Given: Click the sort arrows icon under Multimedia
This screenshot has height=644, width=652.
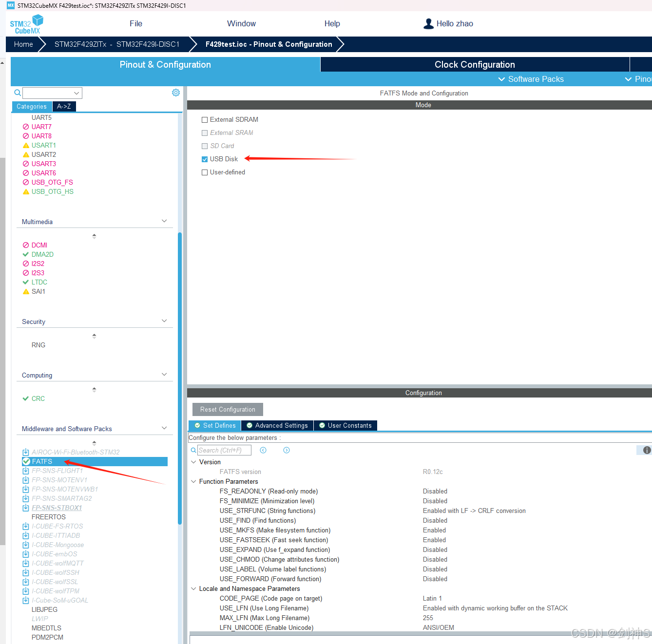Looking at the screenshot, I should click(x=94, y=236).
